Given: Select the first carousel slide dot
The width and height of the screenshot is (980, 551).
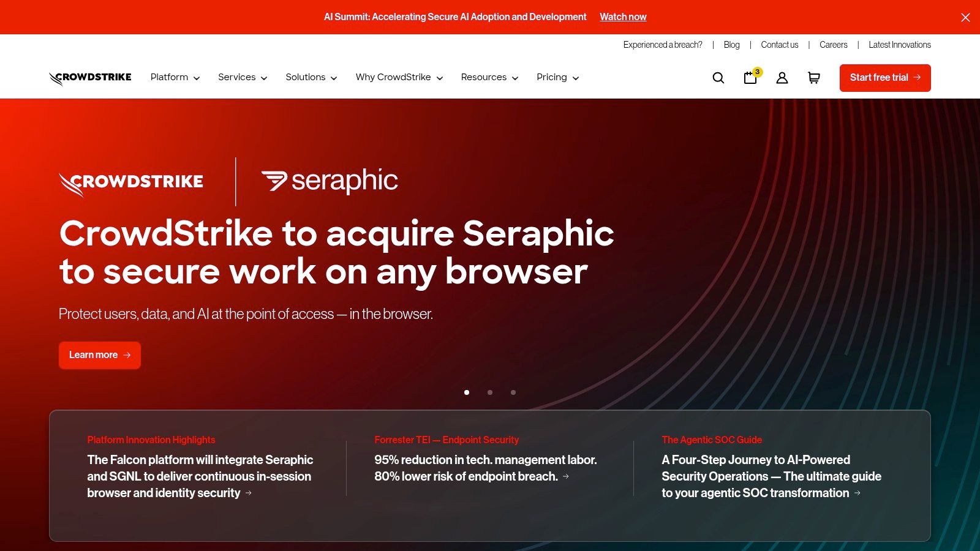Looking at the screenshot, I should (x=467, y=392).
